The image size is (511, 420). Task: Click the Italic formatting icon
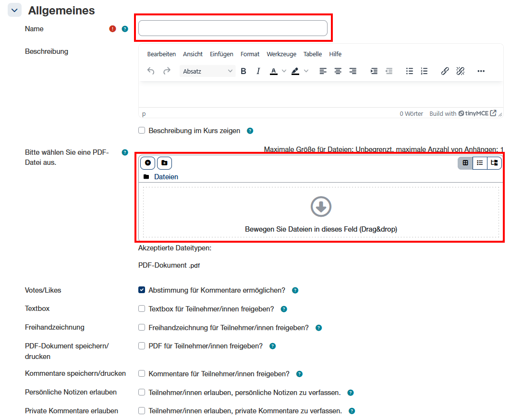258,71
